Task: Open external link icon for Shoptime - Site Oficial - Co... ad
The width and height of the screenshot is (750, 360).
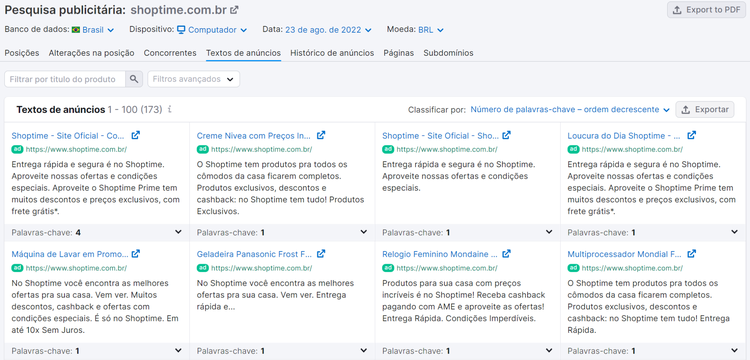Action: point(136,135)
